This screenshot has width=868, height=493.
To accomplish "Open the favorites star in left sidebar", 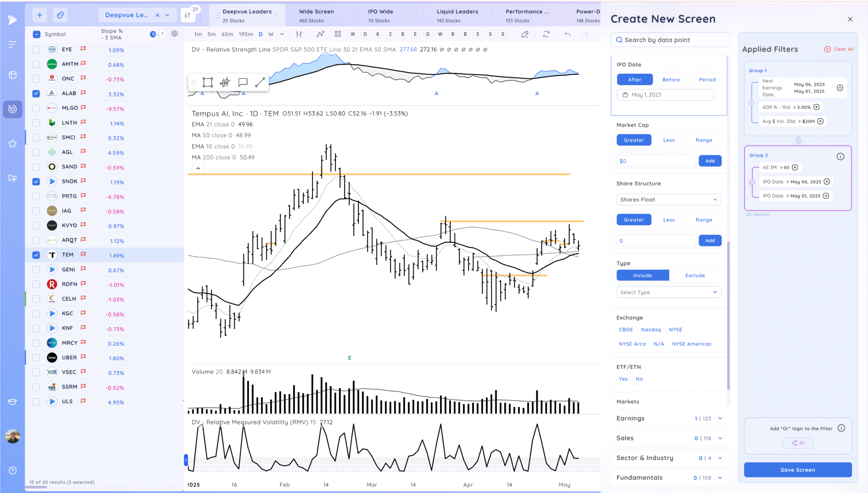I will point(13,144).
